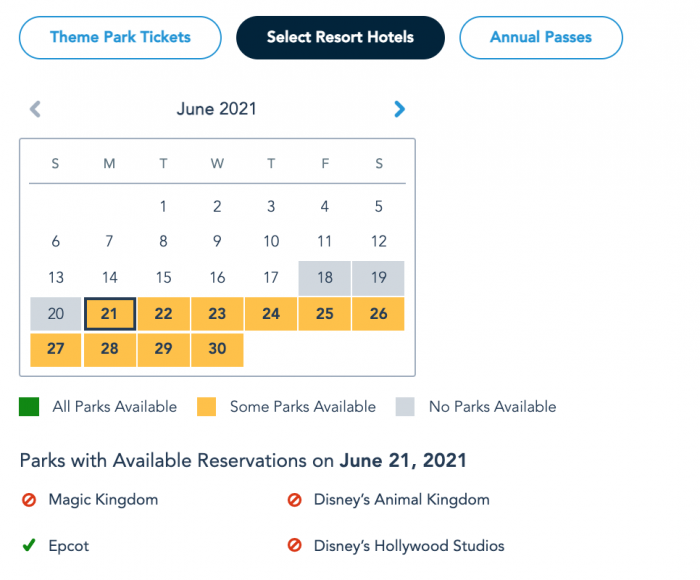Image resolution: width=700 pixels, height=580 pixels.
Task: Select June 21 on the calendar
Action: click(110, 314)
